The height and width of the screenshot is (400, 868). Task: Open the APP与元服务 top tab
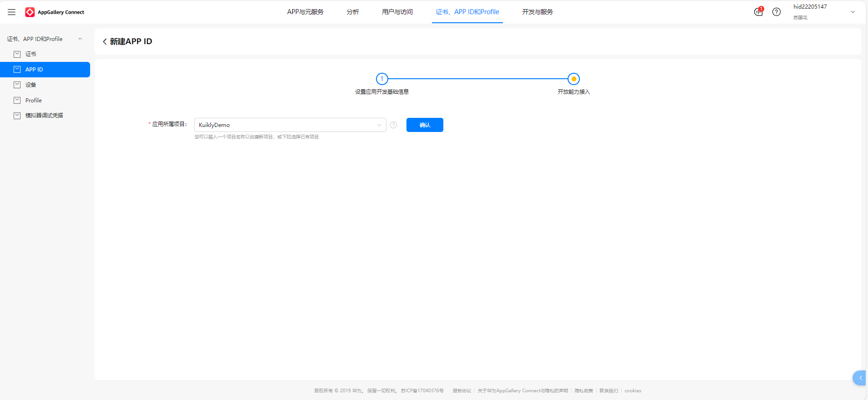(x=305, y=12)
